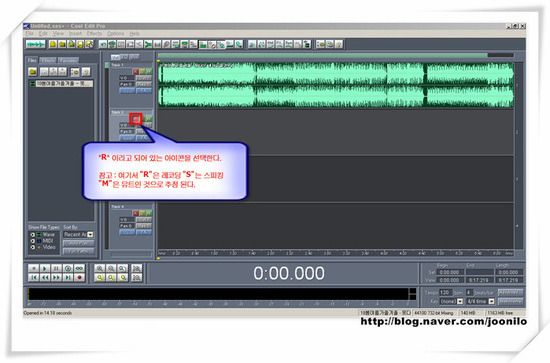Viewport: 550px width, 363px height.
Task: Select the Bus tab above track controls
Action: 134,57
